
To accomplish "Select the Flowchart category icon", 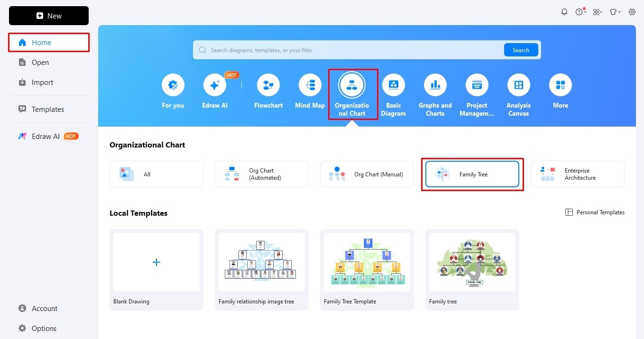I will click(x=268, y=85).
